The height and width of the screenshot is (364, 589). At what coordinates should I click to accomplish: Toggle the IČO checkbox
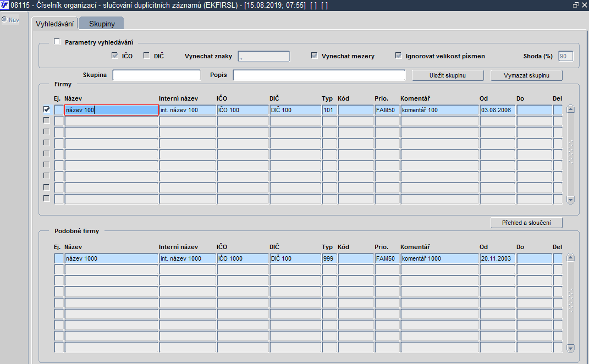coord(115,56)
